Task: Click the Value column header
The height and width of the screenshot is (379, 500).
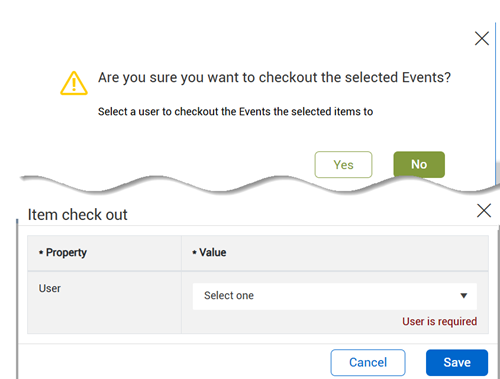Action: [x=213, y=252]
